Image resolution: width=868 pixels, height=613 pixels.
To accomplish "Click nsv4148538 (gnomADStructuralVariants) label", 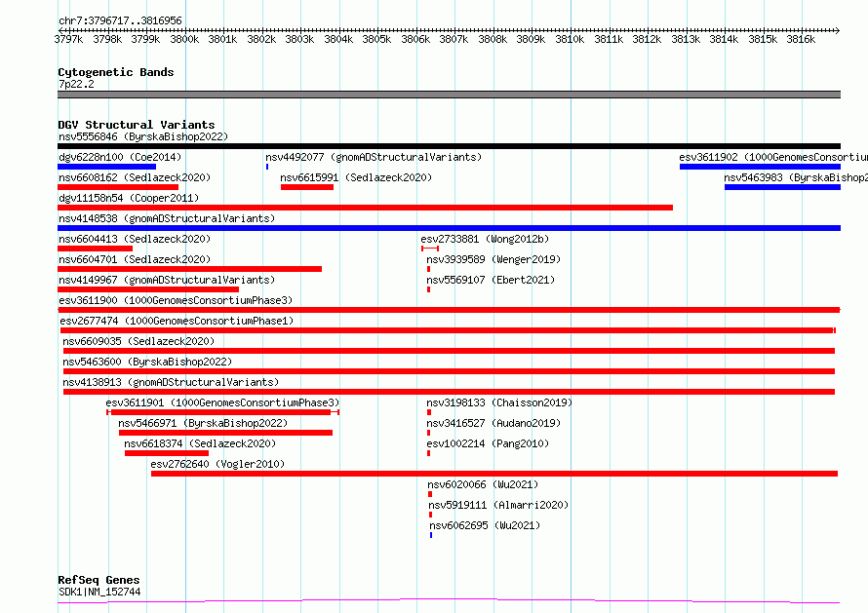I will 167,218.
